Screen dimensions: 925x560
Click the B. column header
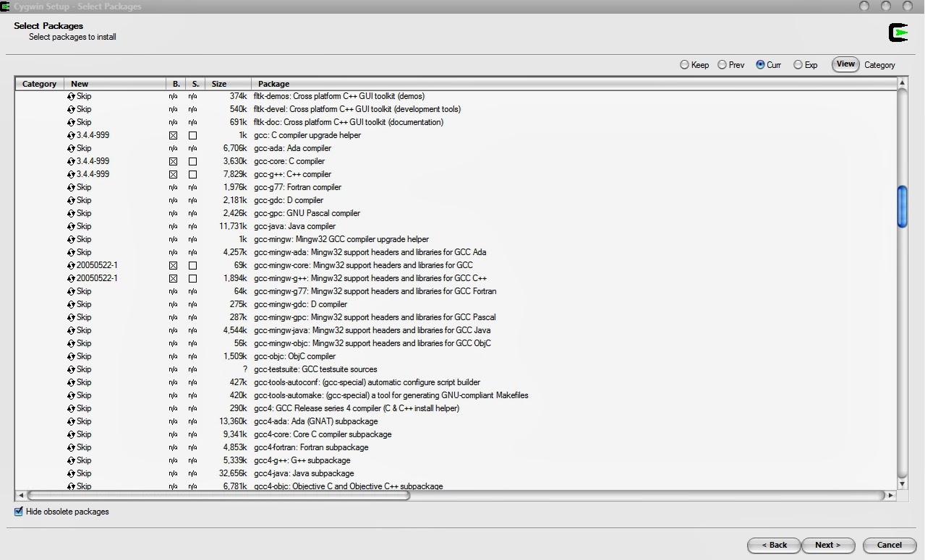[x=176, y=84]
